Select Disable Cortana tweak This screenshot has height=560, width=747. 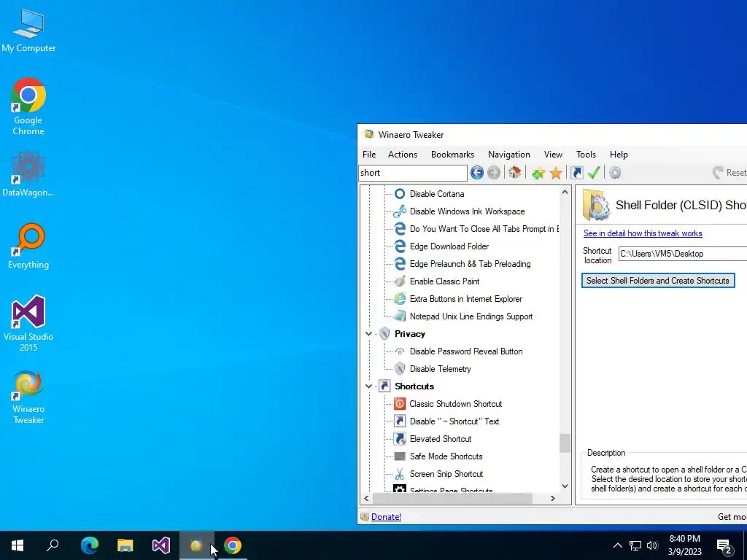(436, 194)
